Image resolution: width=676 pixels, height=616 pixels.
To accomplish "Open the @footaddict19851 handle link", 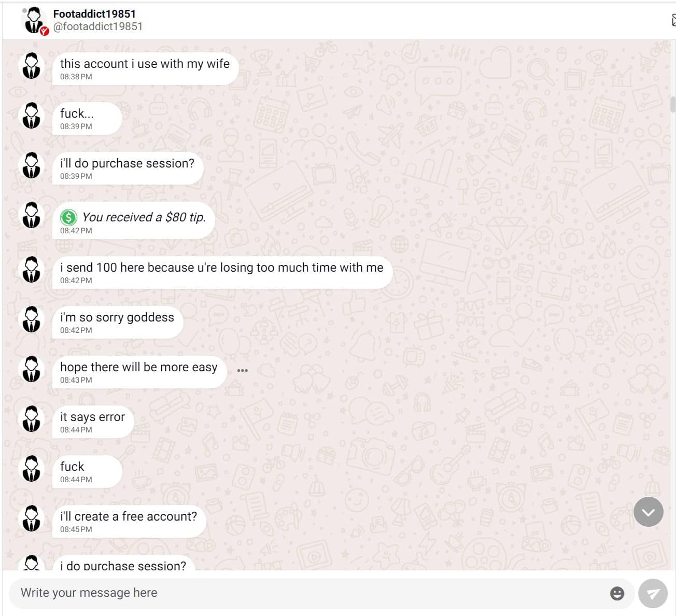I will pos(98,26).
